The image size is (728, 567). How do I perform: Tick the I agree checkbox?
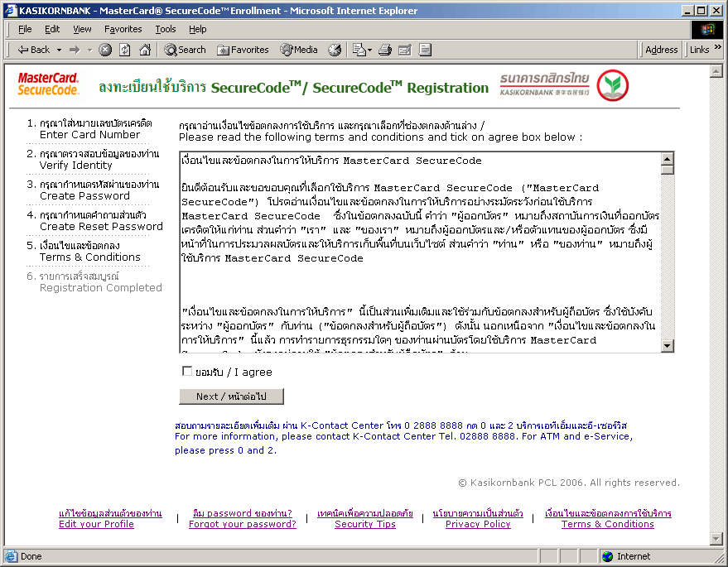tap(187, 371)
